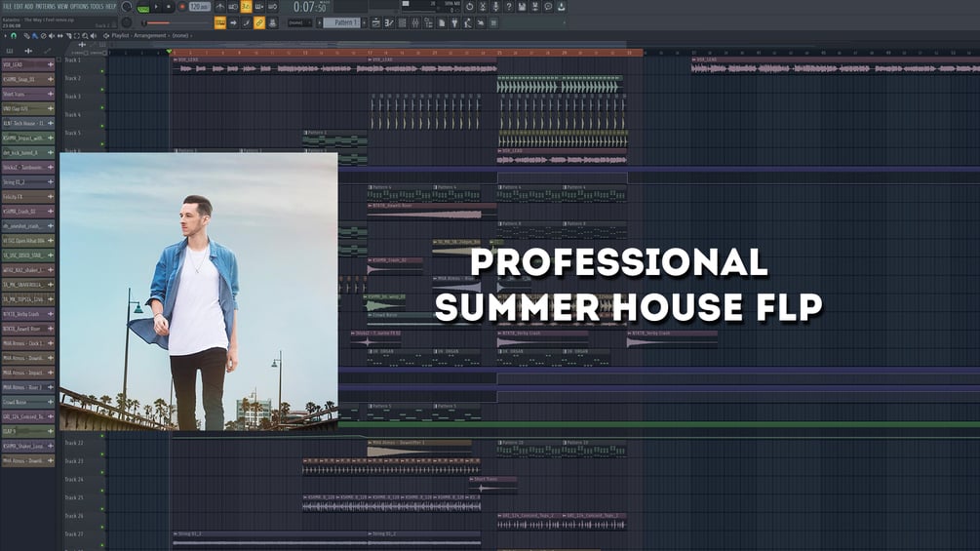The height and width of the screenshot is (551, 980).
Task: Toggle the Playlist magnet snap icon
Action: pos(13,36)
